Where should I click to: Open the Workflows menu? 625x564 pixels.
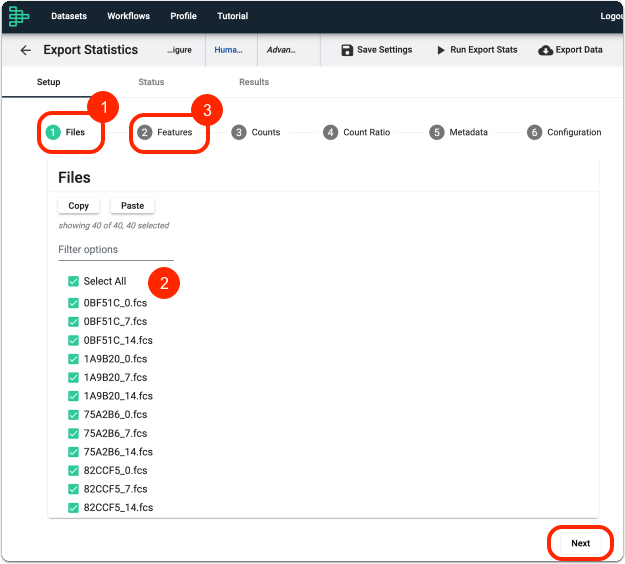128,16
